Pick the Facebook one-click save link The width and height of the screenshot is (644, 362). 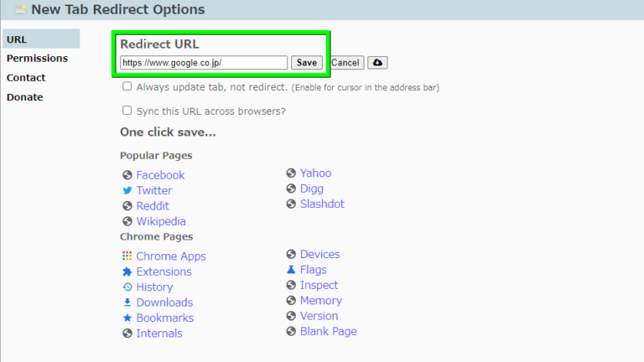click(160, 175)
